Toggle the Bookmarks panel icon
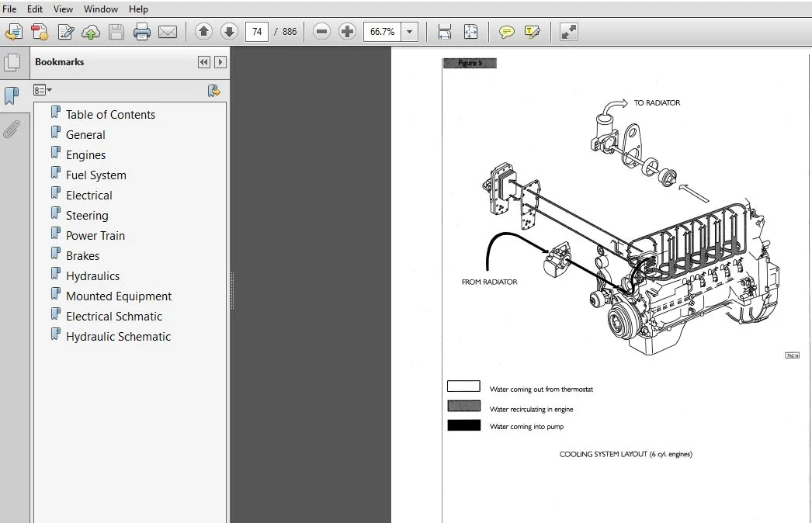 pos(12,95)
